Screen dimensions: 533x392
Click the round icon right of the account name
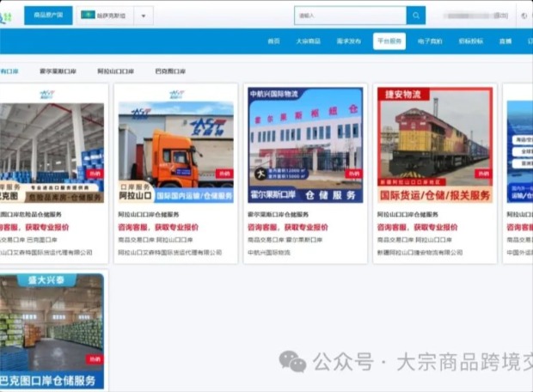524,15
